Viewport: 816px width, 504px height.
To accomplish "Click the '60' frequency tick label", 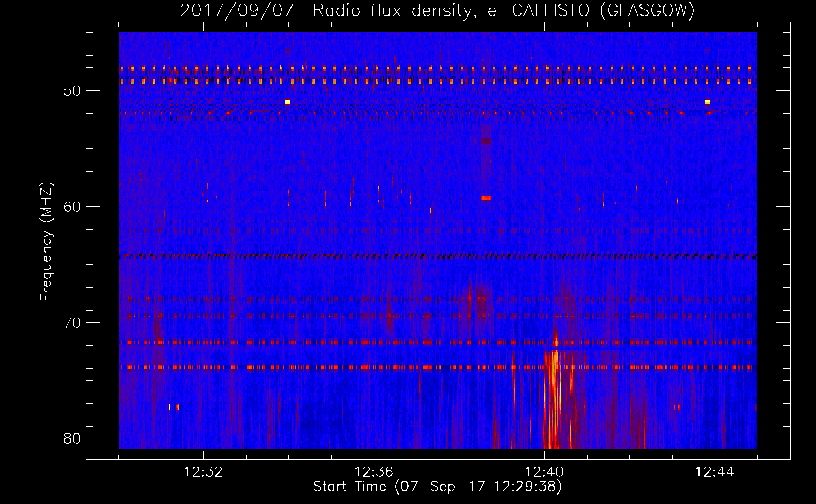I will 72,207.
